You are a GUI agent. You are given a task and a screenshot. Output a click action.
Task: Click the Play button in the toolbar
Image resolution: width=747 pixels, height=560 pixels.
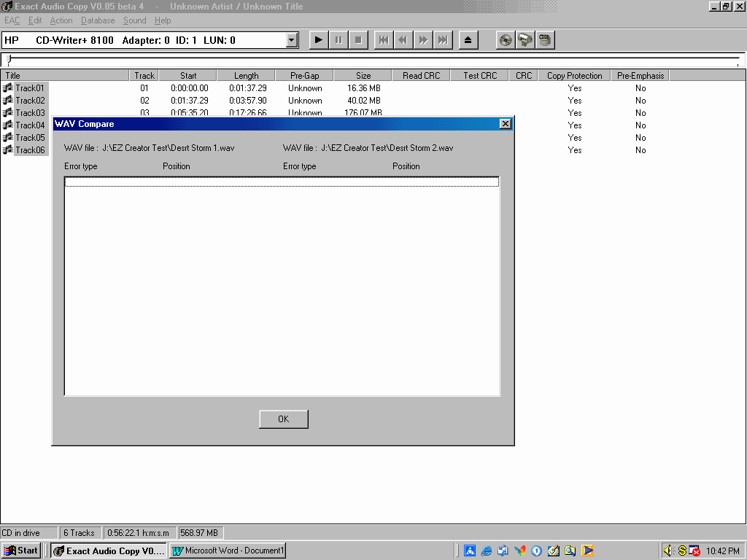click(319, 40)
